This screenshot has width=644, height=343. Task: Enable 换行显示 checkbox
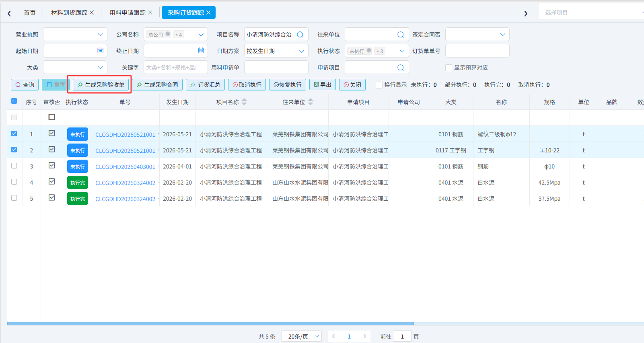(379, 85)
